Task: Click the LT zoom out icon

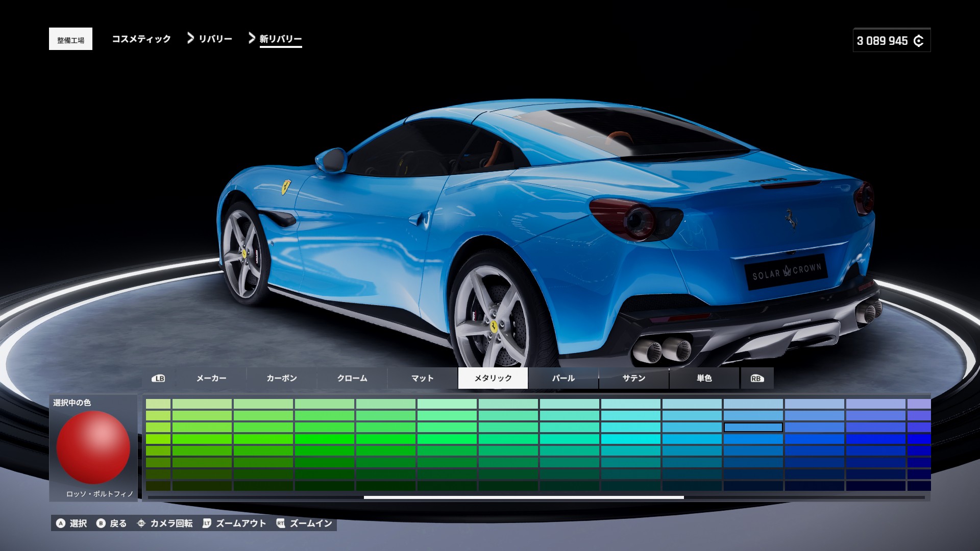Action: [x=207, y=523]
